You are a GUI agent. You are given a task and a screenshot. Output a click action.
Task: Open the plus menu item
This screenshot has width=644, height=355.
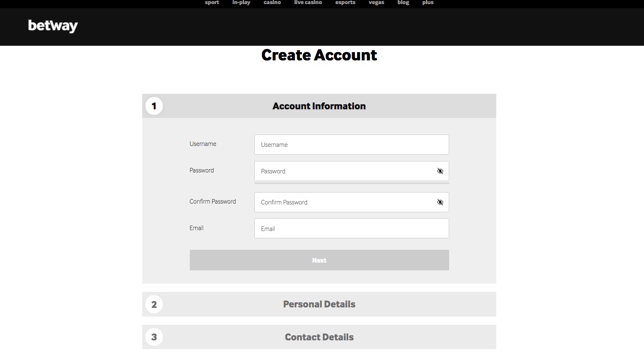coord(427,2)
